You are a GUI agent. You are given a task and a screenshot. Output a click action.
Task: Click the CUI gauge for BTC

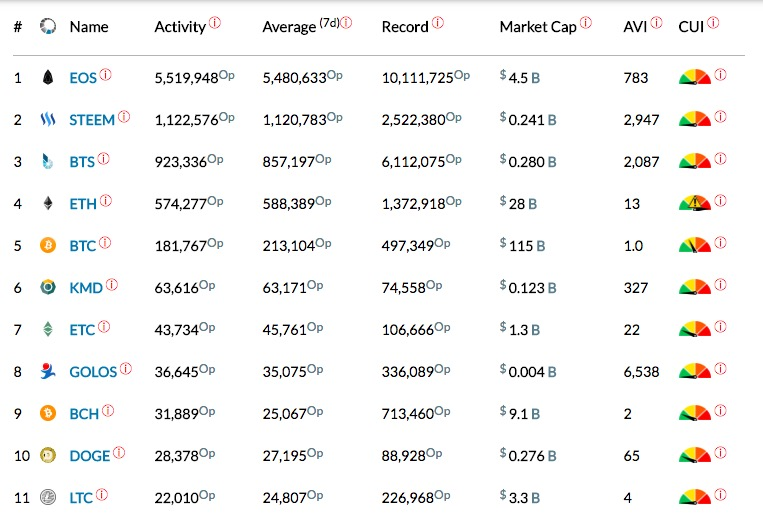[695, 245]
